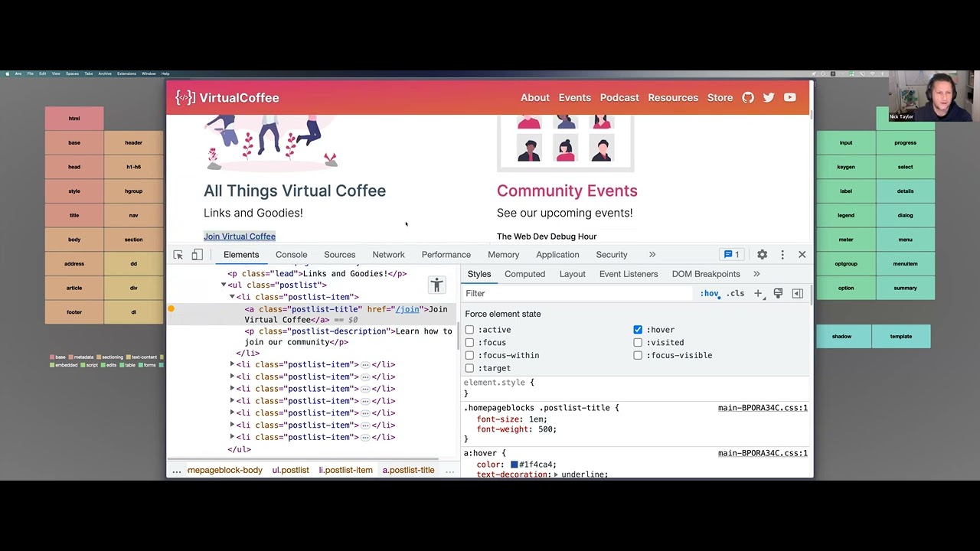Open DevTools settings gear

coord(762,255)
